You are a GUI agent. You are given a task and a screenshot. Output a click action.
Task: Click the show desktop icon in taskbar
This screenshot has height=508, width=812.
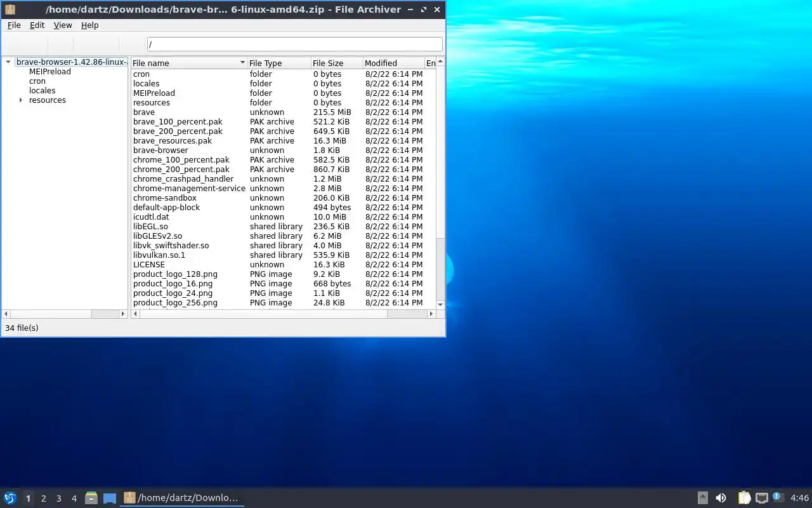(x=110, y=498)
